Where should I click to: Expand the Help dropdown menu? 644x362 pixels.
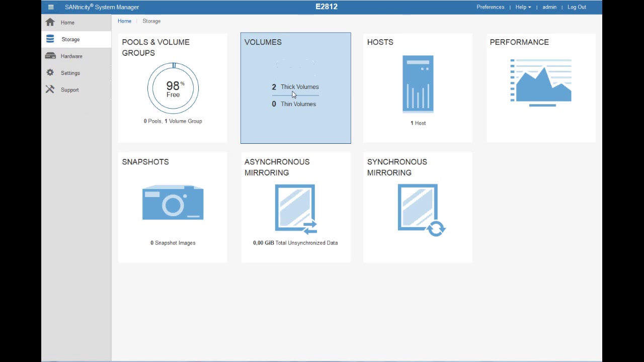pyautogui.click(x=523, y=7)
